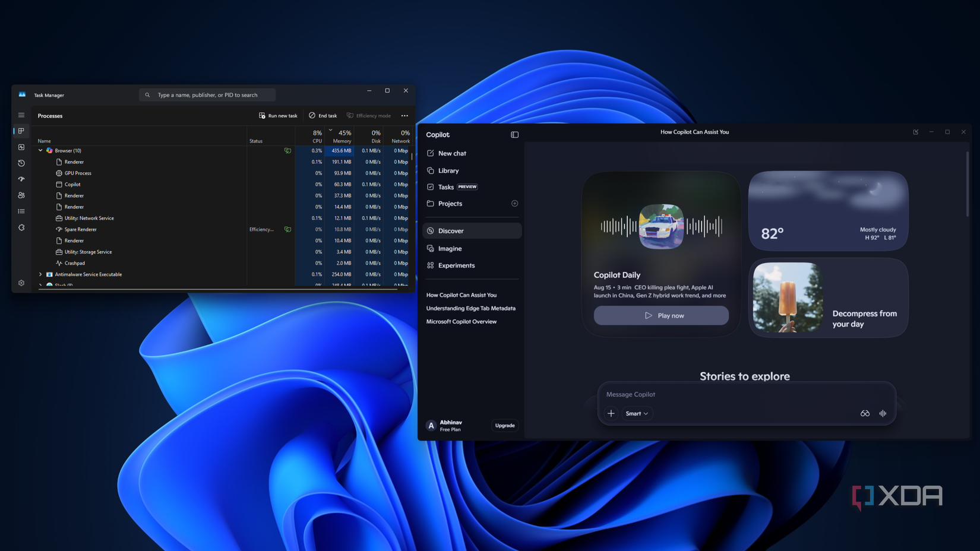Image resolution: width=980 pixels, height=551 pixels.
Task: Click the 435.6 MB memory cell for Browser
Action: (x=339, y=151)
